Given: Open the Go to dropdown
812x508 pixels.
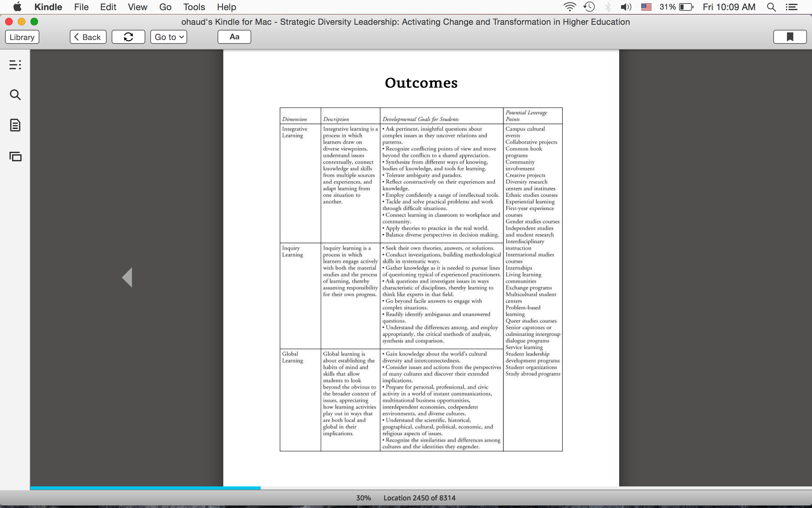Looking at the screenshot, I should [x=169, y=37].
